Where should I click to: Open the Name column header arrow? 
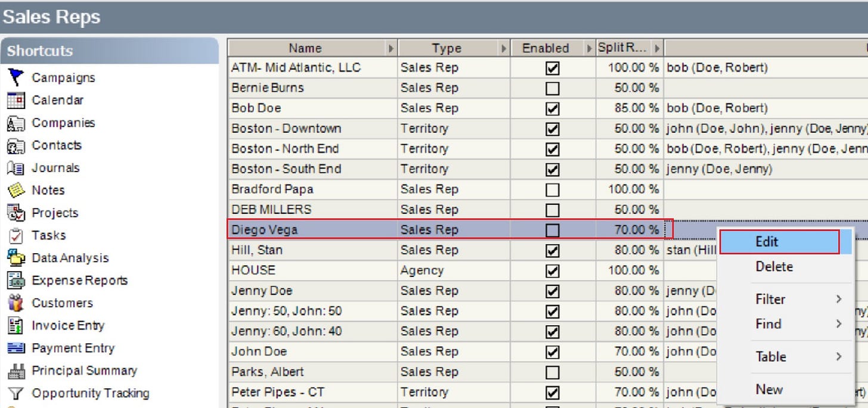(x=392, y=48)
